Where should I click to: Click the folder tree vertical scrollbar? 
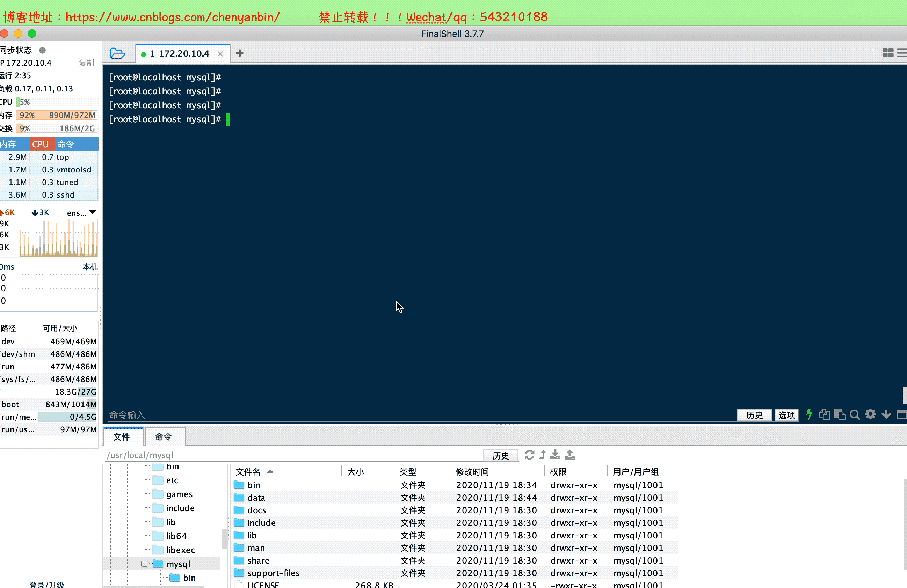224,538
